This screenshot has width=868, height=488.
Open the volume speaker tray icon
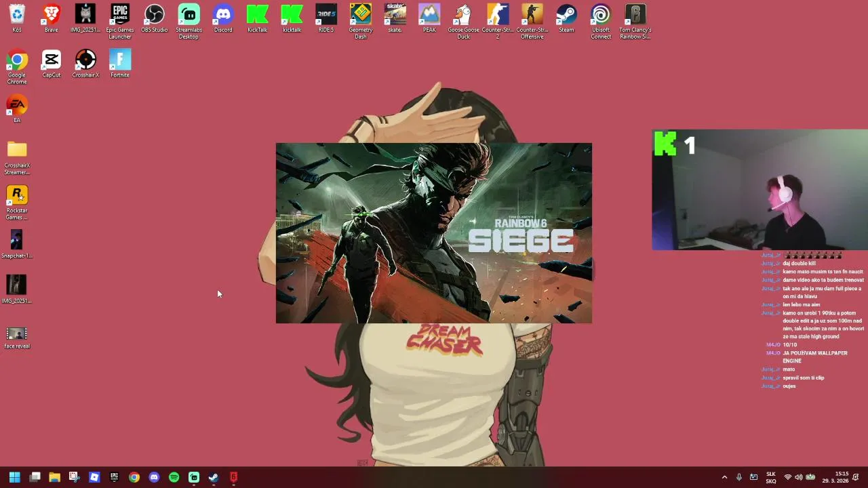click(x=799, y=477)
